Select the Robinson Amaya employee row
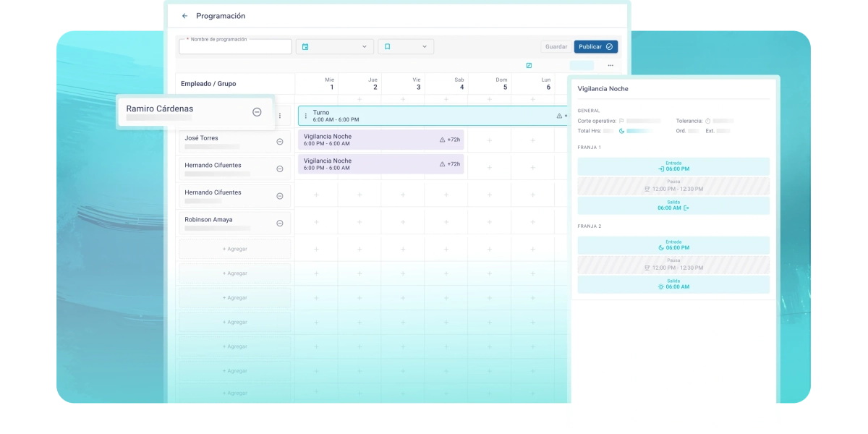This screenshot has height=434, width=868. [235, 223]
